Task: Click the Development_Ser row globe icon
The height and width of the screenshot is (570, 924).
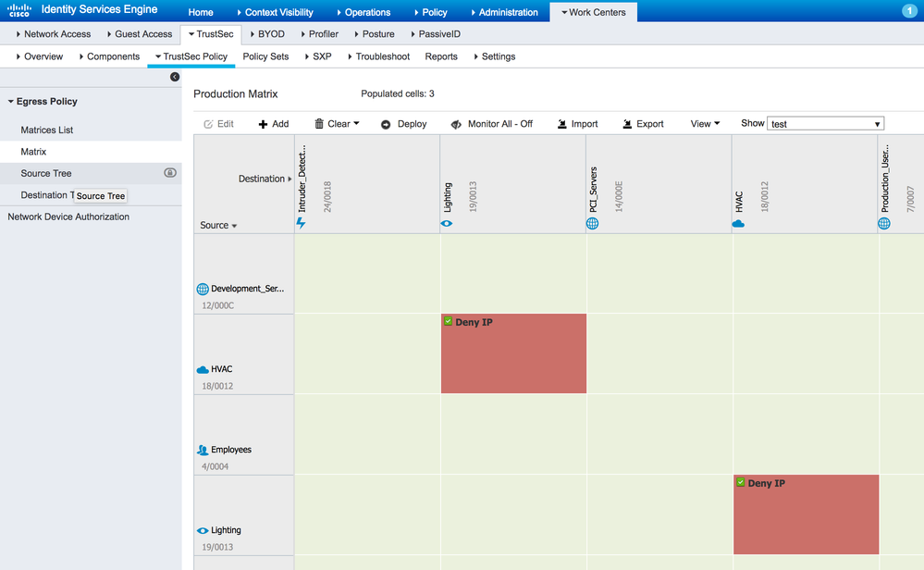Action: tap(203, 289)
